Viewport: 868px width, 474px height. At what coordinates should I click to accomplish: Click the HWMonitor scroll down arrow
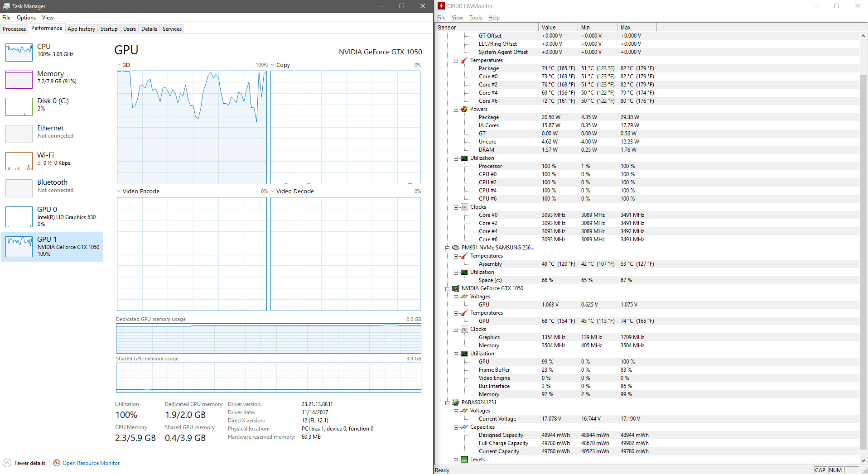863,460
